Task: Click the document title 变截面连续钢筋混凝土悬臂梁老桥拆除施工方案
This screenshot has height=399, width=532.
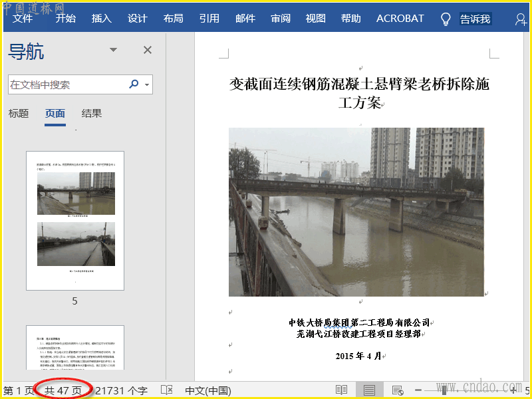Action: point(359,93)
